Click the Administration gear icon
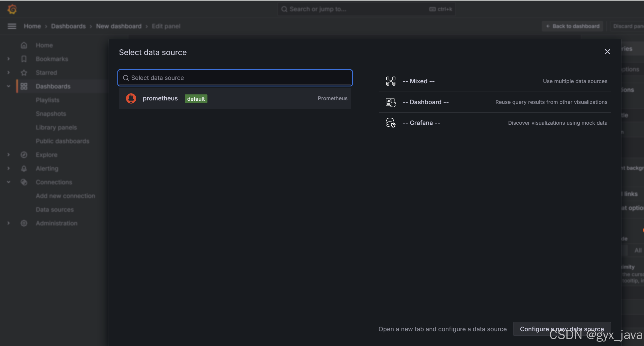This screenshot has height=346, width=644. click(24, 223)
